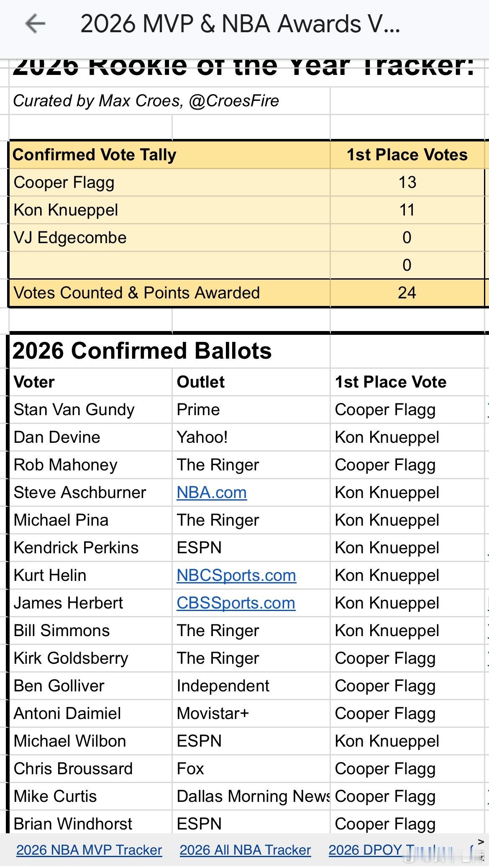The height and width of the screenshot is (868, 489).
Task: Click the sheet tabs scroll-right arrow
Action: coord(481,842)
